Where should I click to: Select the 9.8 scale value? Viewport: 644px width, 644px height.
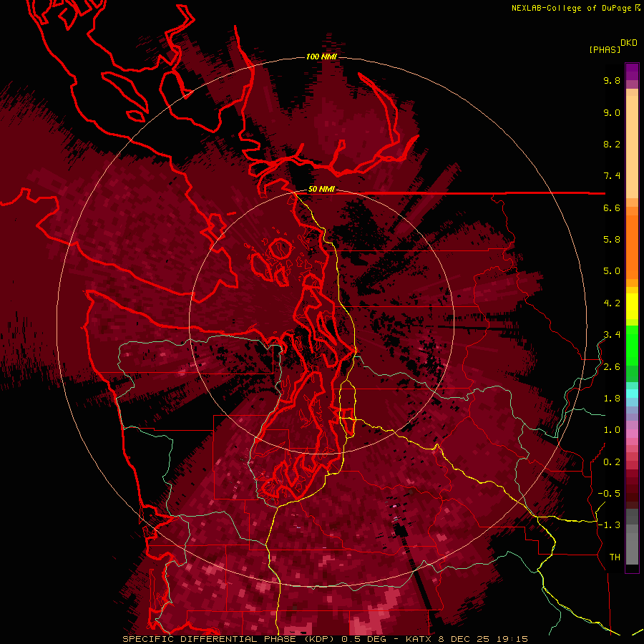pyautogui.click(x=612, y=80)
